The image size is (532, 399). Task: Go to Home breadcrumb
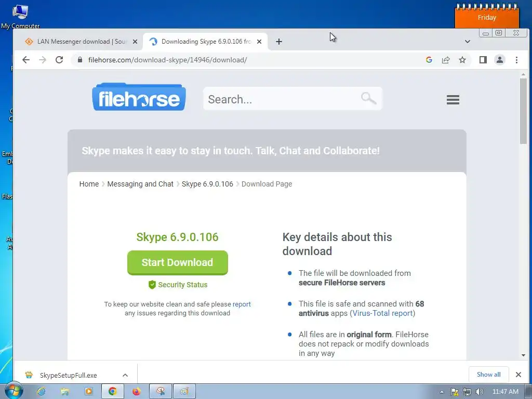point(89,184)
